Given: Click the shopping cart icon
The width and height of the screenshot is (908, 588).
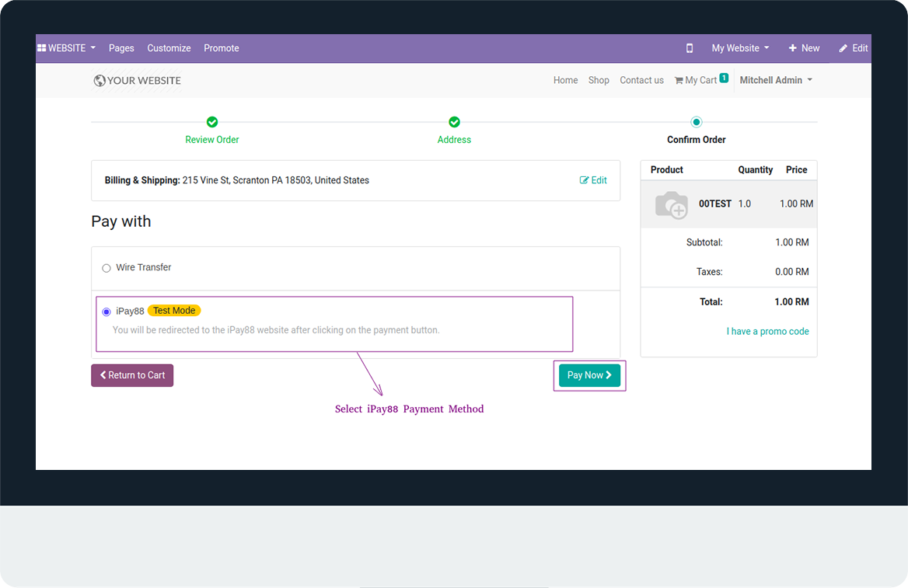Looking at the screenshot, I should pyautogui.click(x=679, y=81).
